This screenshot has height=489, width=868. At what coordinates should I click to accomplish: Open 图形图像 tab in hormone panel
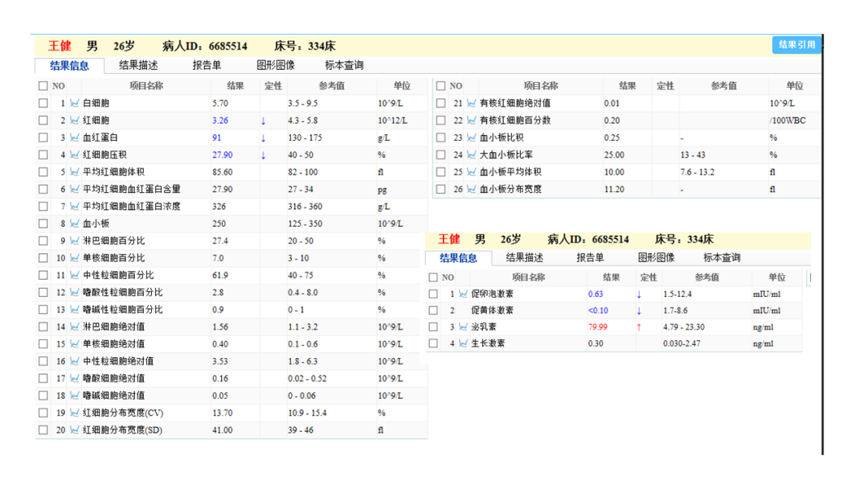(656, 257)
